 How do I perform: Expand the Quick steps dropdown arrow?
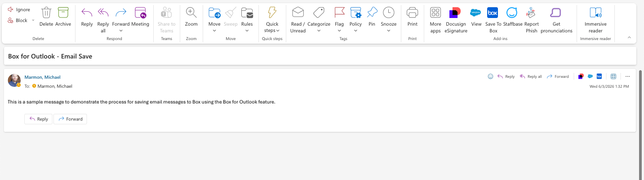tap(278, 31)
